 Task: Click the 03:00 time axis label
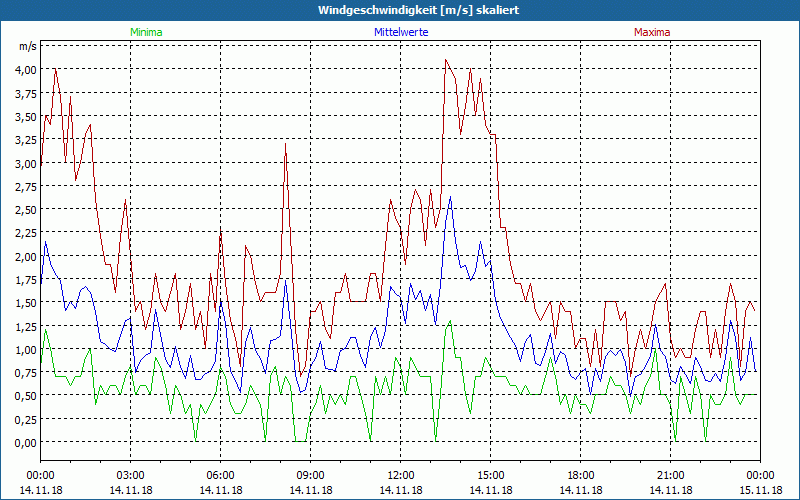130,475
